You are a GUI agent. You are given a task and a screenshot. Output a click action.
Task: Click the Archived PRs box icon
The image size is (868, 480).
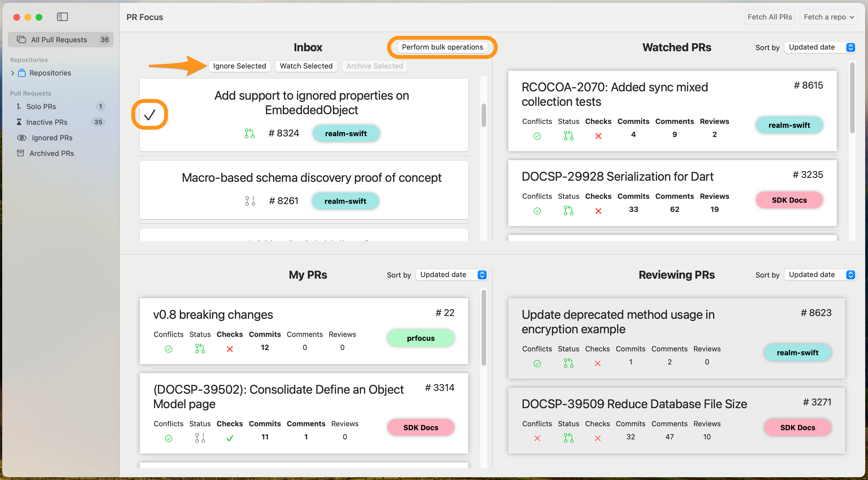(21, 153)
